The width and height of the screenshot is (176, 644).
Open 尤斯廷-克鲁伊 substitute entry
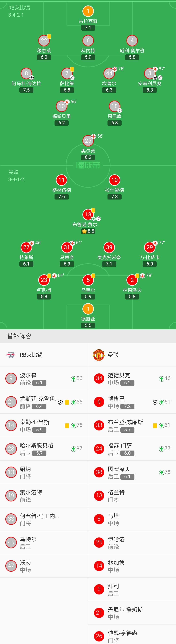(44, 402)
